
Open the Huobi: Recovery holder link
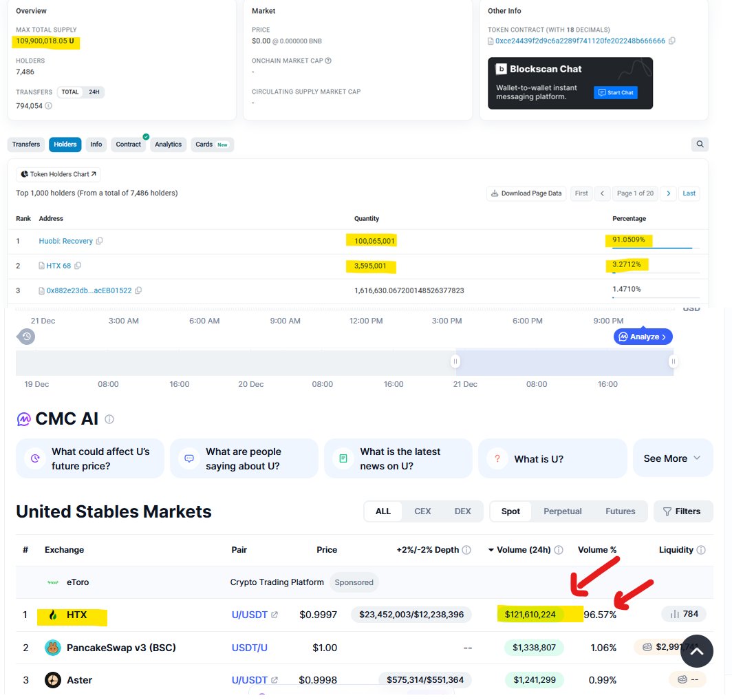[66, 241]
